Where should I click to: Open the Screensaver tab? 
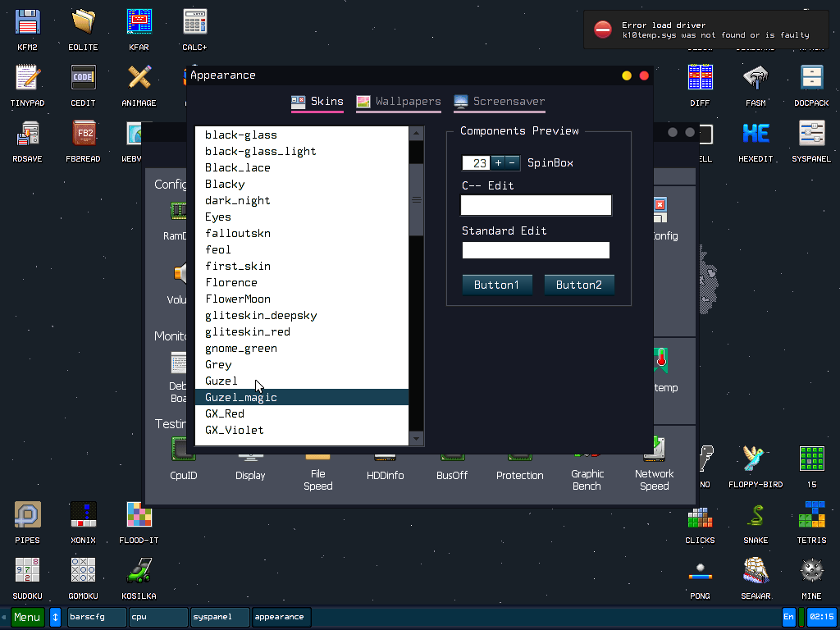pos(500,102)
